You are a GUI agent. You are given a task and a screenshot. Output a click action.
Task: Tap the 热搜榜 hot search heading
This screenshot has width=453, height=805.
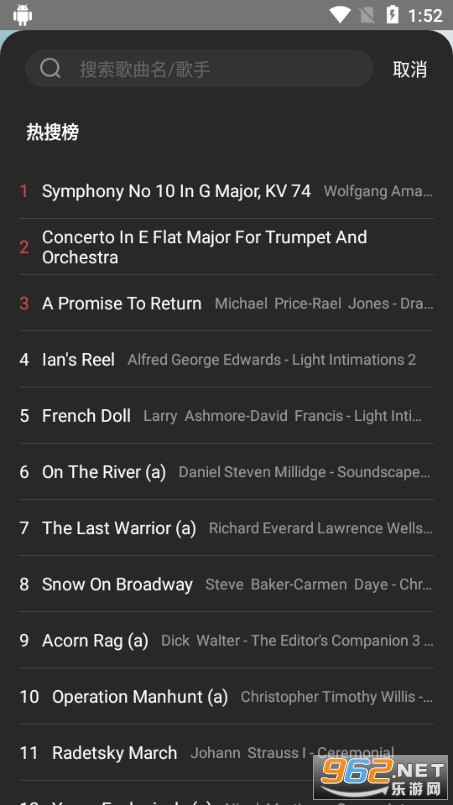pos(52,132)
